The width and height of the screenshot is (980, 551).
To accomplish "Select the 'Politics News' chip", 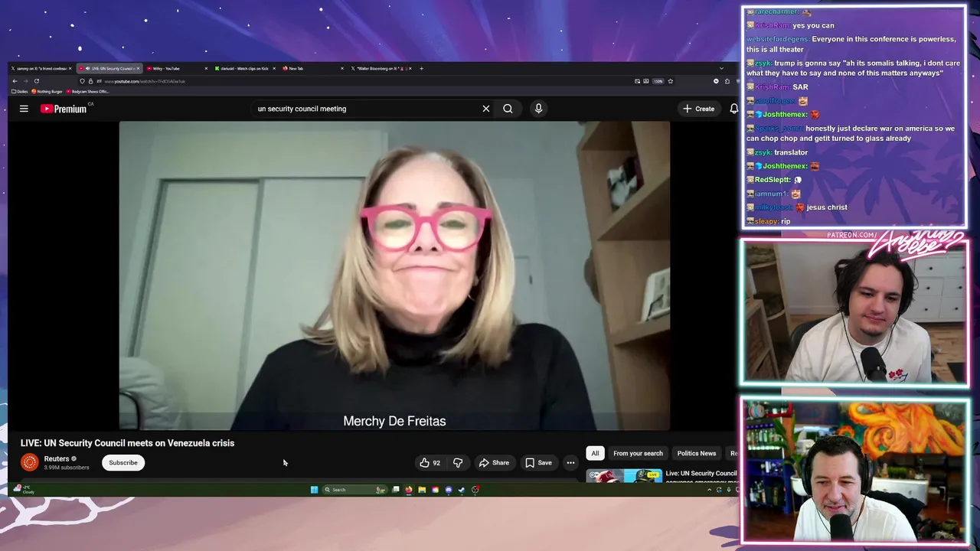I will [696, 453].
